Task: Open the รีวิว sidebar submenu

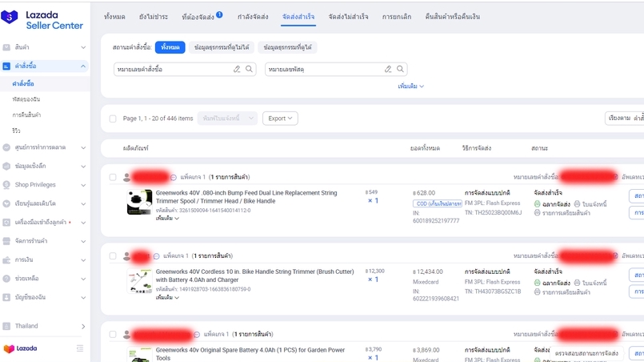Action: click(16, 131)
